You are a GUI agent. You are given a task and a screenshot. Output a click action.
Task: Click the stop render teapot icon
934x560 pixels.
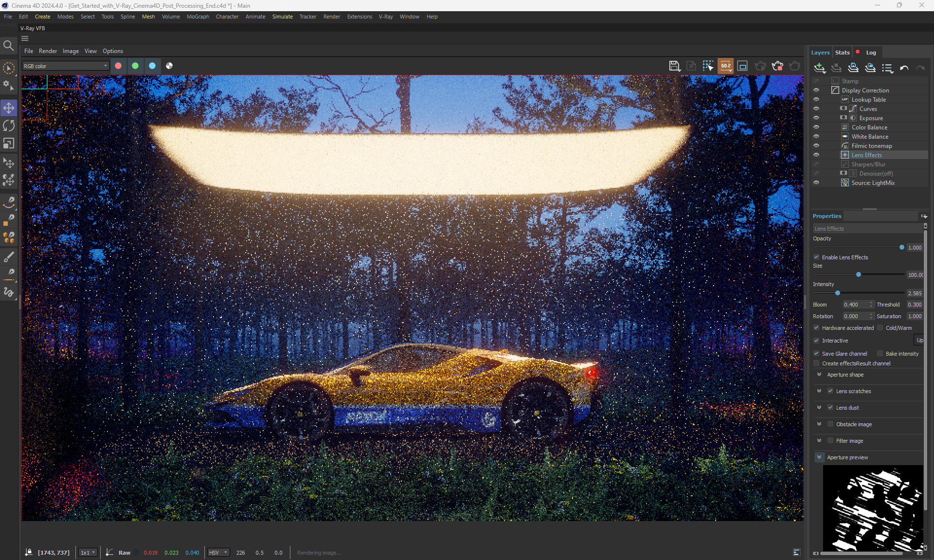[x=777, y=66]
